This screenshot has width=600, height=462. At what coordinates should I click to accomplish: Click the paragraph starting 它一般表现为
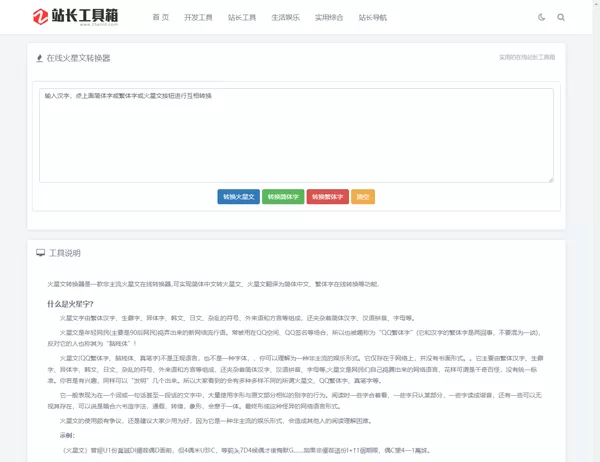[x=294, y=400]
